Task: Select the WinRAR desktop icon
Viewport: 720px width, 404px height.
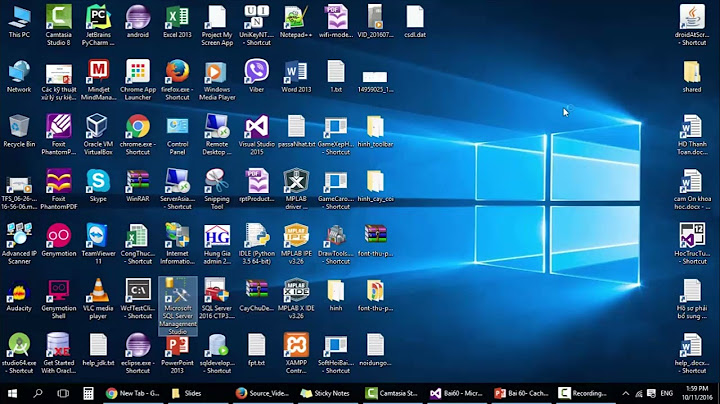Action: (x=138, y=185)
